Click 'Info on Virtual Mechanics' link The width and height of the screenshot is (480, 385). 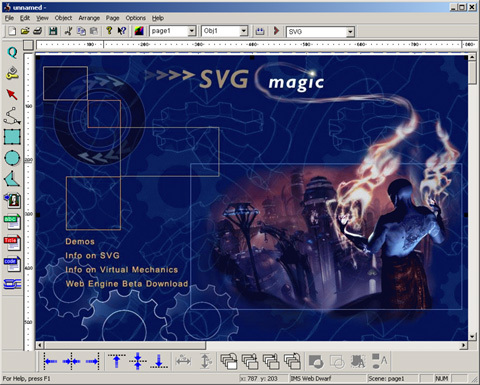[122, 270]
